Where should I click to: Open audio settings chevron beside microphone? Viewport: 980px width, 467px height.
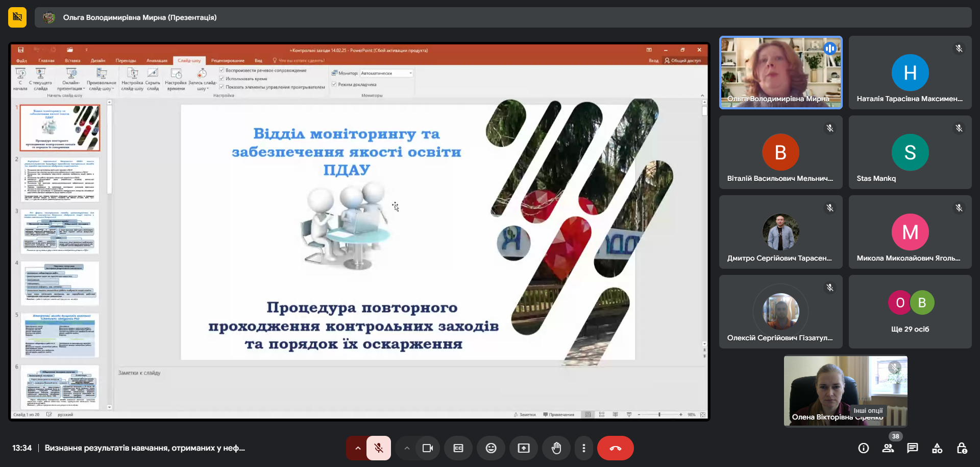coord(358,448)
